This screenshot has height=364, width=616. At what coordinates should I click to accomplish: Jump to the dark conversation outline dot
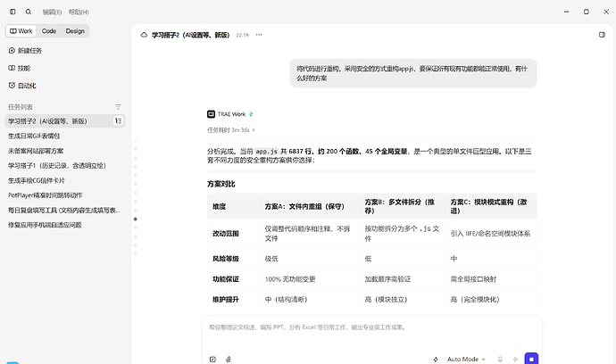coord(136,219)
